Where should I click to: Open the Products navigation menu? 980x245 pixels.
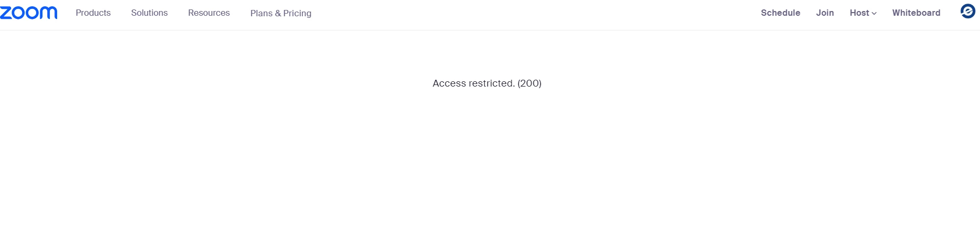[x=93, y=13]
